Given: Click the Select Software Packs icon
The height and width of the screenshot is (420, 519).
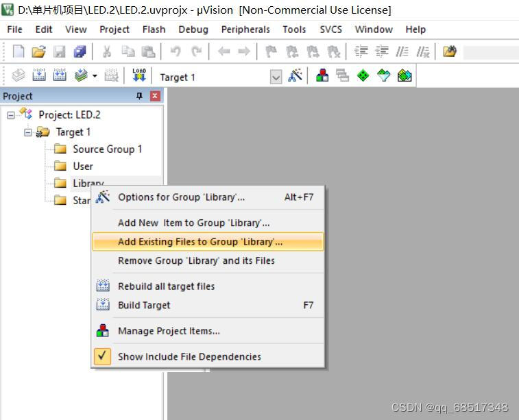Looking at the screenshot, I should click(x=384, y=75).
